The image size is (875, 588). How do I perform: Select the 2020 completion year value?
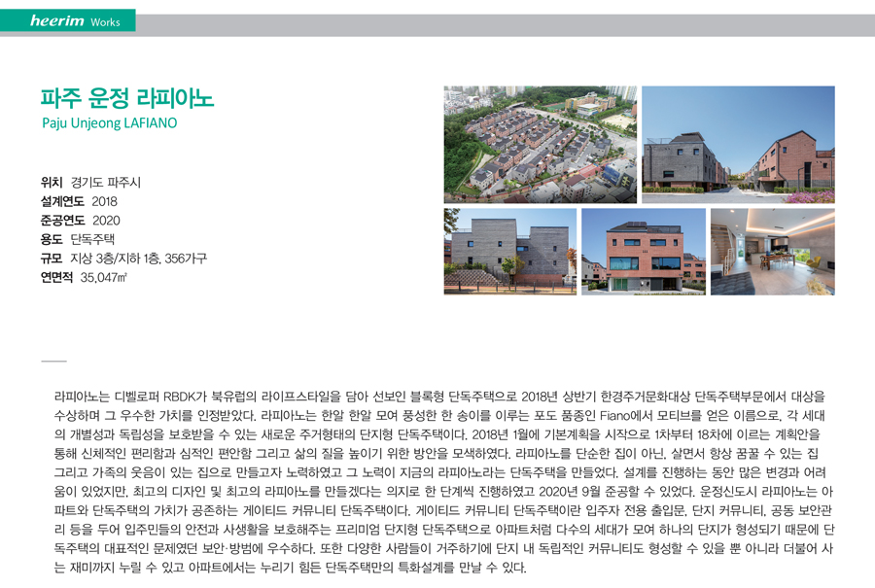(106, 221)
